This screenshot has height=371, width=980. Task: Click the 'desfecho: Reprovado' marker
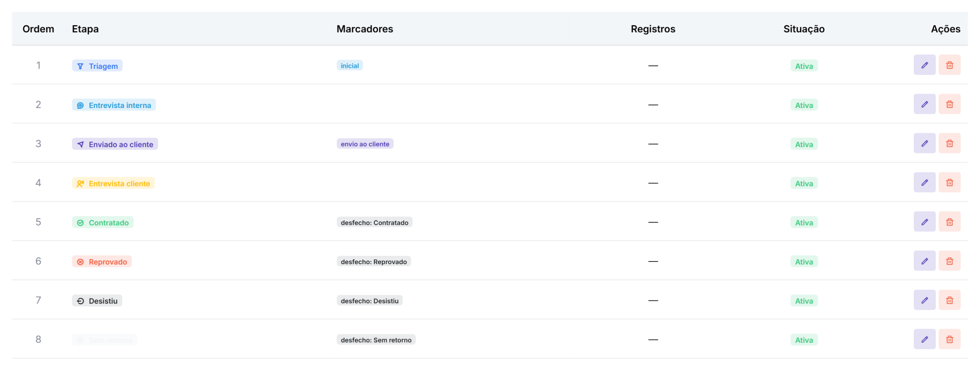click(x=374, y=261)
